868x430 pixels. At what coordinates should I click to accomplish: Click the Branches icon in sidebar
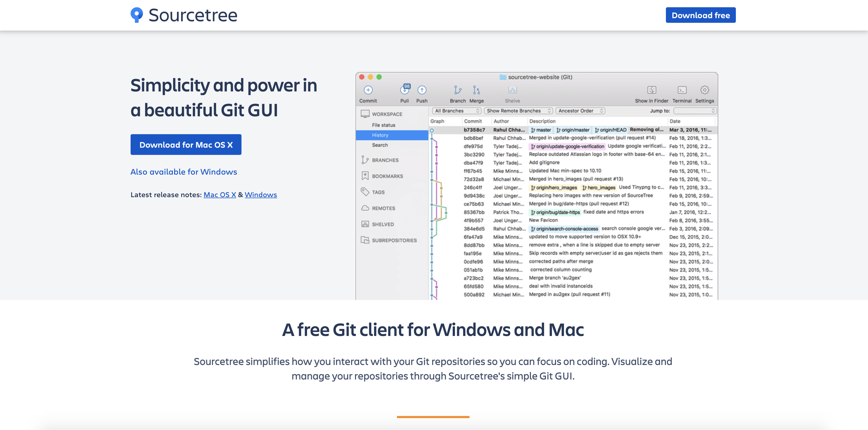pyautogui.click(x=365, y=160)
